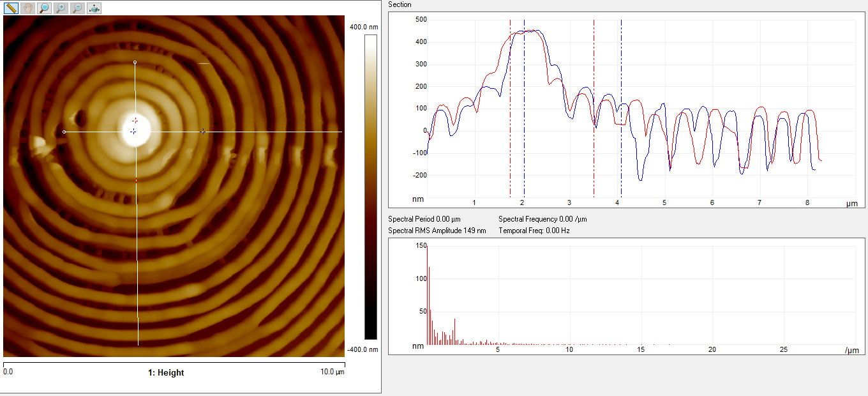868x396 pixels.
Task: Click the tallest peak in the spectrum plot
Action: (429, 268)
